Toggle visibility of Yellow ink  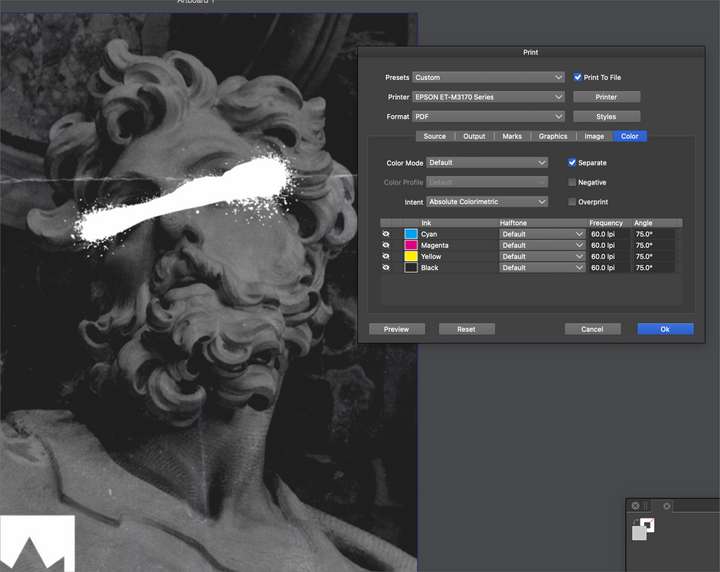click(386, 256)
